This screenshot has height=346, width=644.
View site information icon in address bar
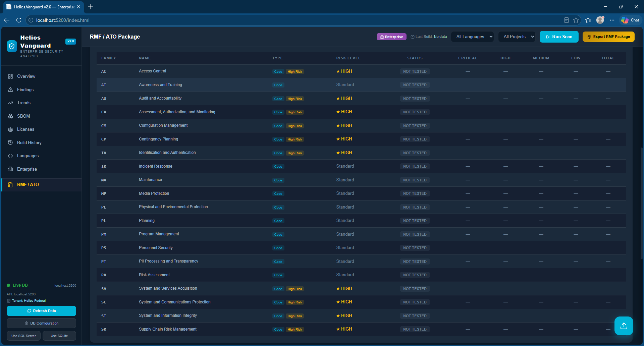[x=31, y=20]
